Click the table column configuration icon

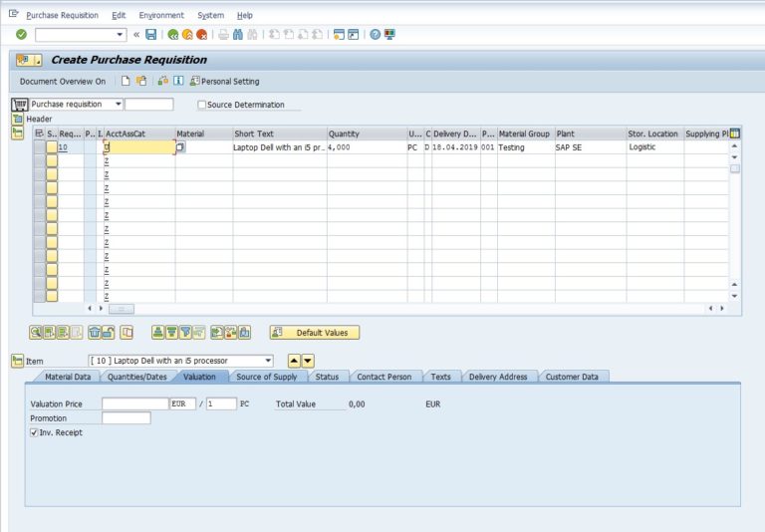coord(735,133)
